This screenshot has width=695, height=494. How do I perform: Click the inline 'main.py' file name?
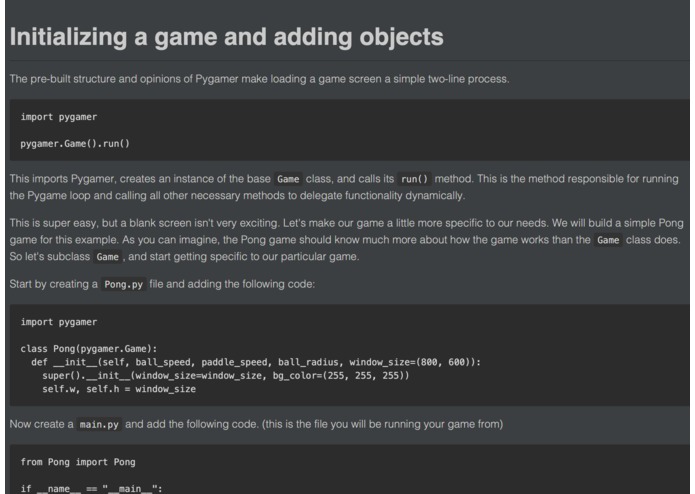point(99,424)
